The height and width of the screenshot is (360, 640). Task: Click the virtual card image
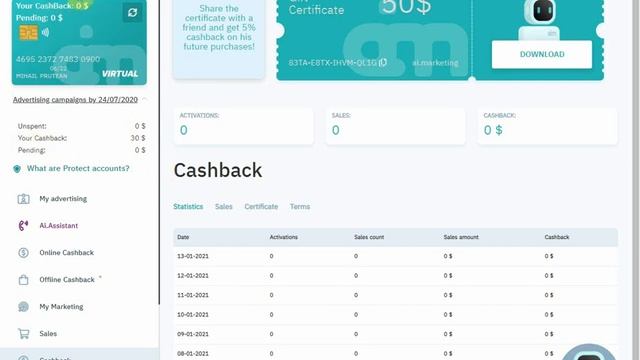click(x=79, y=42)
